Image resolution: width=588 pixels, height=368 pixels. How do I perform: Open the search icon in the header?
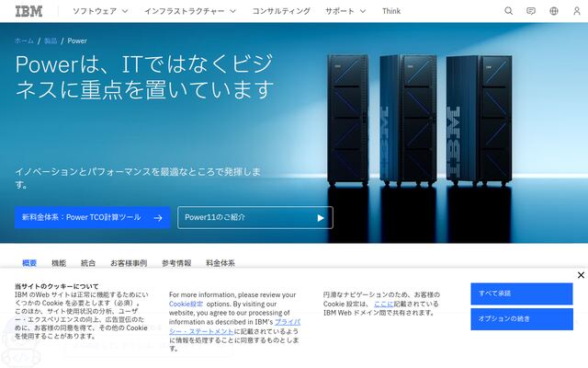click(x=508, y=11)
